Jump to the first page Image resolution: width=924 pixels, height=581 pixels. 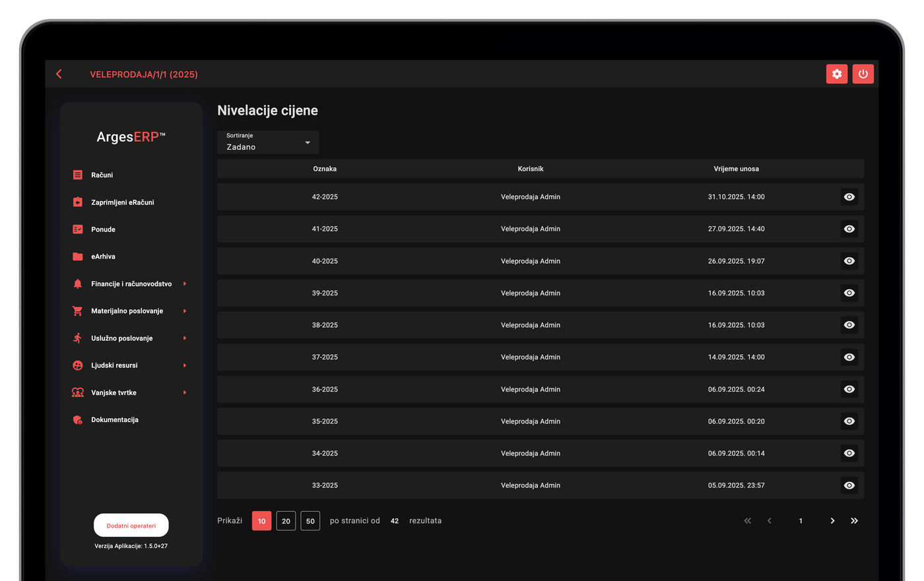coord(748,521)
